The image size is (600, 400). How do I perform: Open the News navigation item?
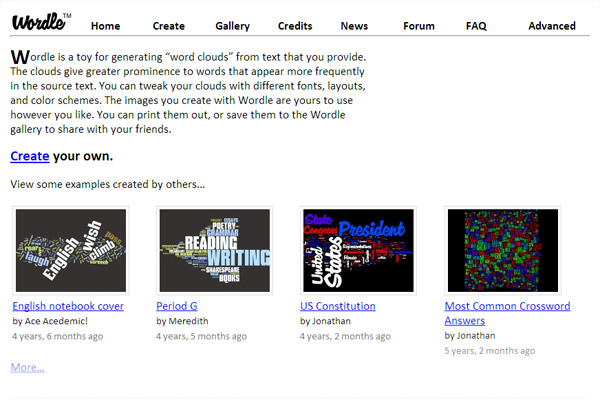point(354,26)
